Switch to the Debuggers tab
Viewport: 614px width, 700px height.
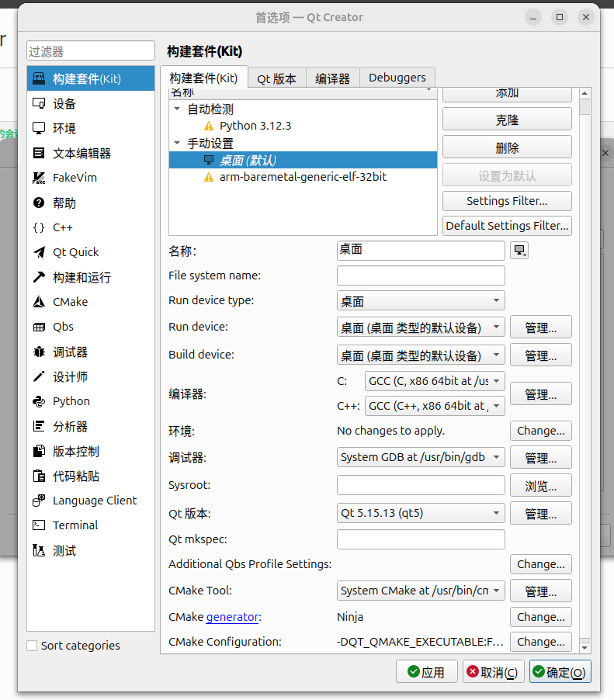(397, 78)
